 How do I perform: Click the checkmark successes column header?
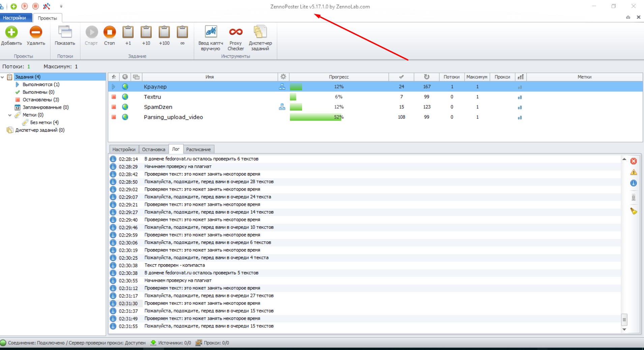click(x=401, y=77)
